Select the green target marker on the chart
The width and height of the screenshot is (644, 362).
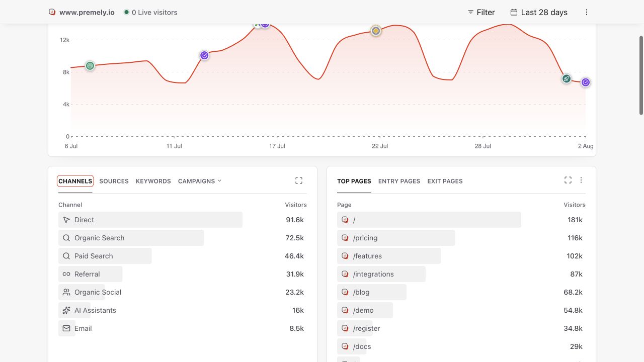[90, 65]
